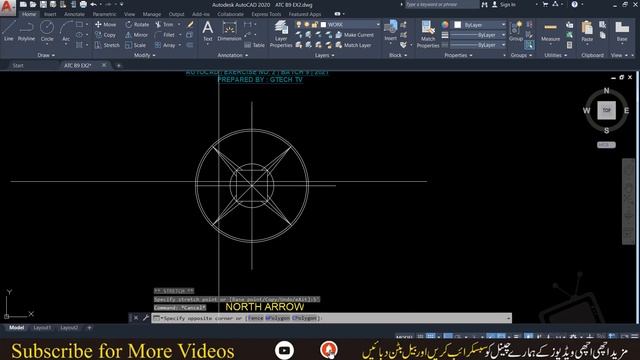Click the Mirror command

pos(137,35)
